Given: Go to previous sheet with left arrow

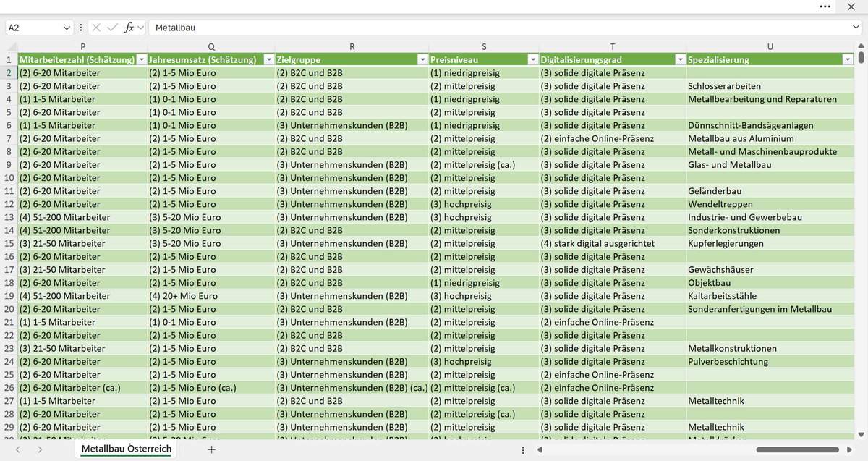Looking at the screenshot, I should click(x=18, y=449).
